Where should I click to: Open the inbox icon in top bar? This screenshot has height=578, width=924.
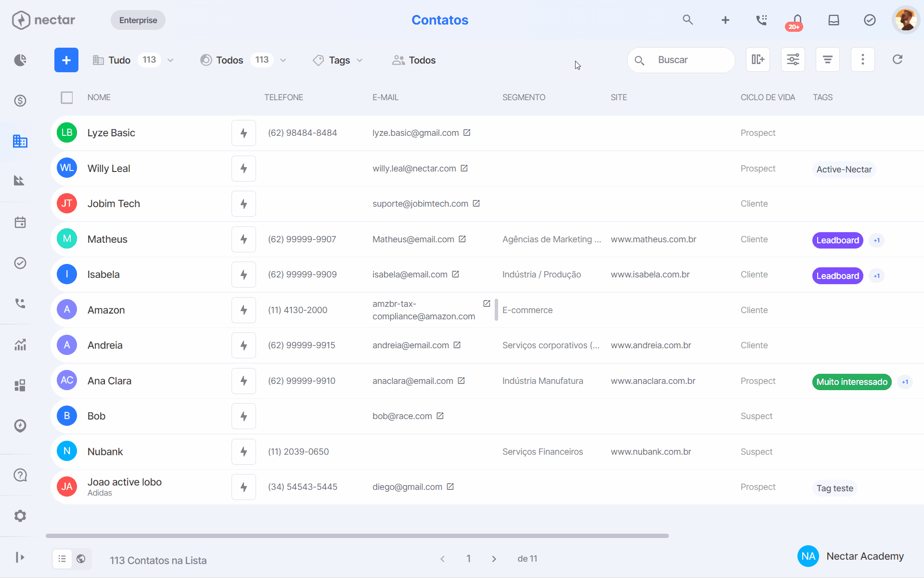point(834,20)
